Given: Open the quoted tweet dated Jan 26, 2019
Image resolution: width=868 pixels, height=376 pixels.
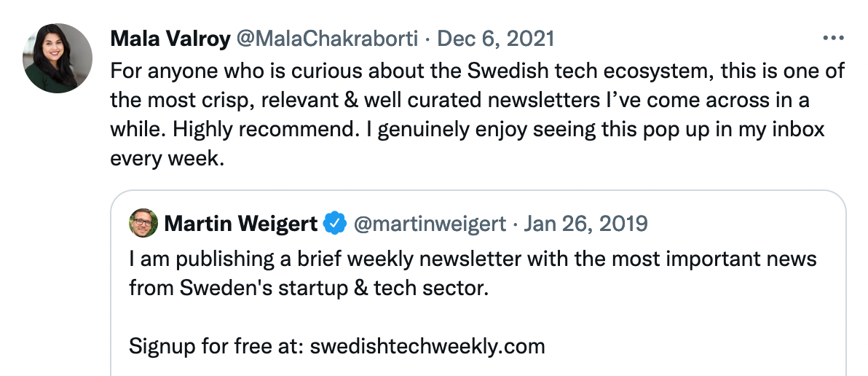Looking at the screenshot, I should point(585,224).
